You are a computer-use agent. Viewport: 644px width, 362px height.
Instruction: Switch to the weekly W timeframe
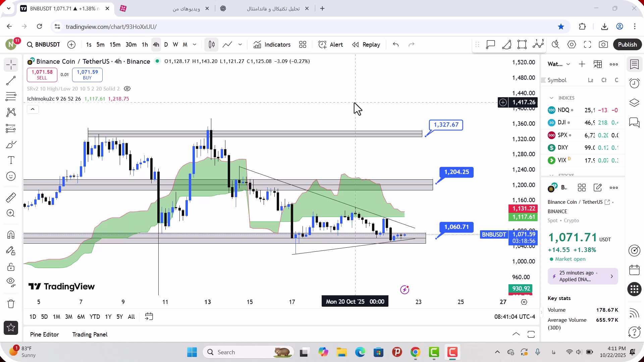pyautogui.click(x=175, y=45)
